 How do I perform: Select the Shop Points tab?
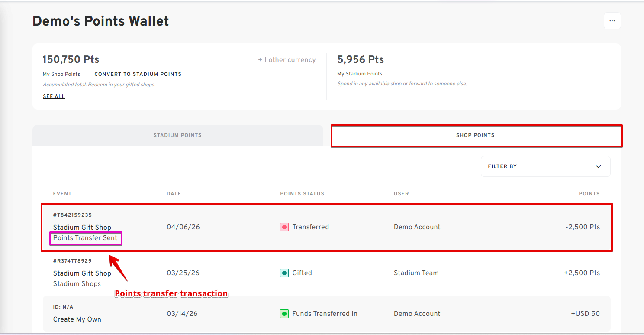point(475,135)
